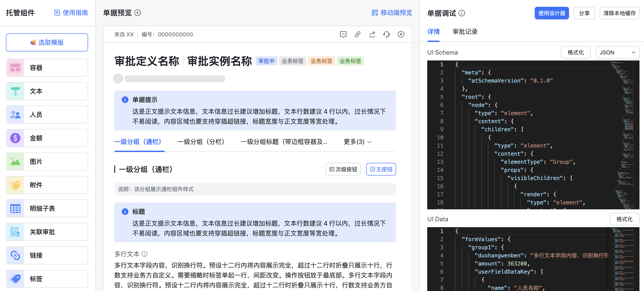Click 格式化 button for UI Schema
The width and height of the screenshot is (644, 291).
(x=576, y=53)
